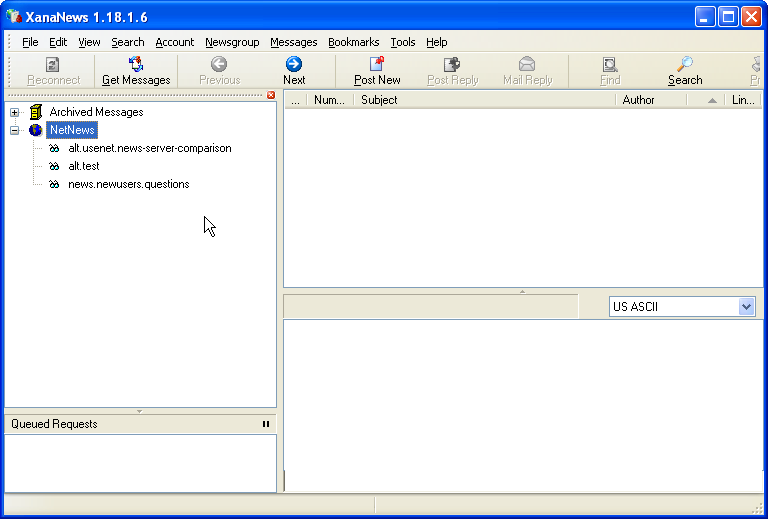The height and width of the screenshot is (519, 768).
Task: Pause the Queued Requests panel
Action: point(266,424)
